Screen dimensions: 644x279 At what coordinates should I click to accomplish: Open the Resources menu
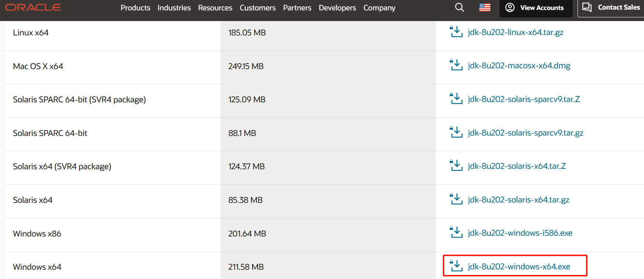[x=215, y=8]
